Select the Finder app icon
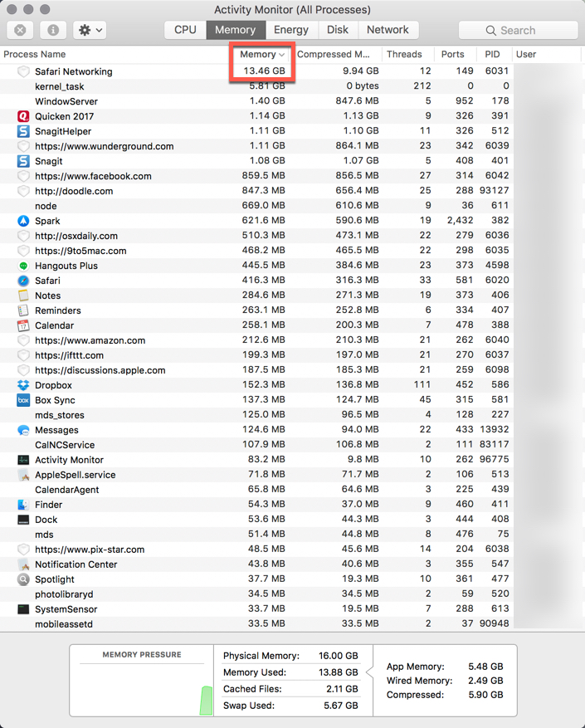 click(23, 504)
